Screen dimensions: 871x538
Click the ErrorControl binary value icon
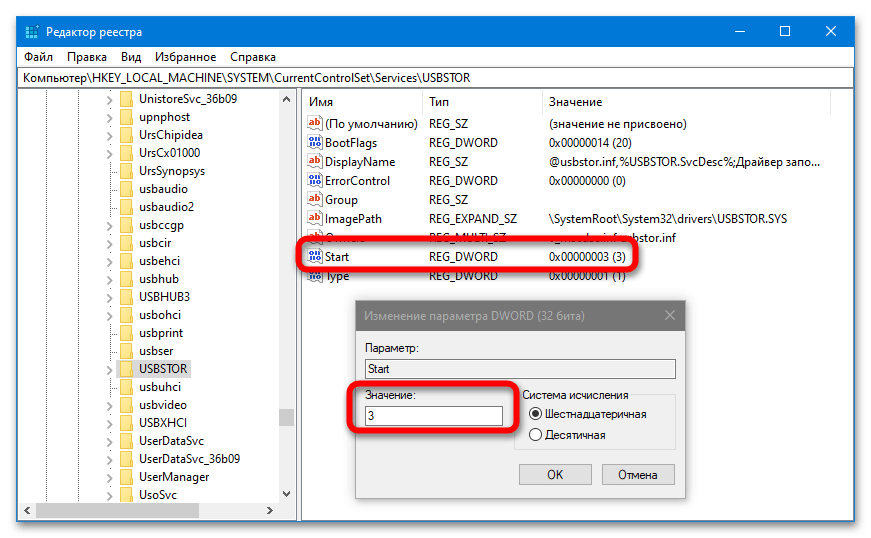pyautogui.click(x=314, y=181)
